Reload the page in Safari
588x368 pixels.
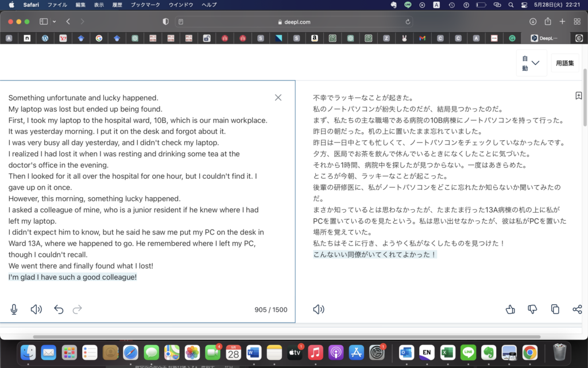pos(408,22)
